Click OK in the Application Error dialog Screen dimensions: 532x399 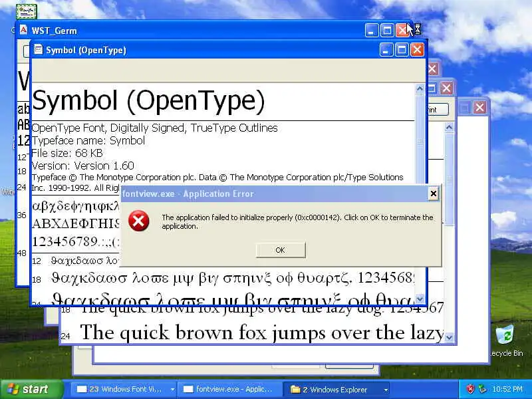coord(281,250)
